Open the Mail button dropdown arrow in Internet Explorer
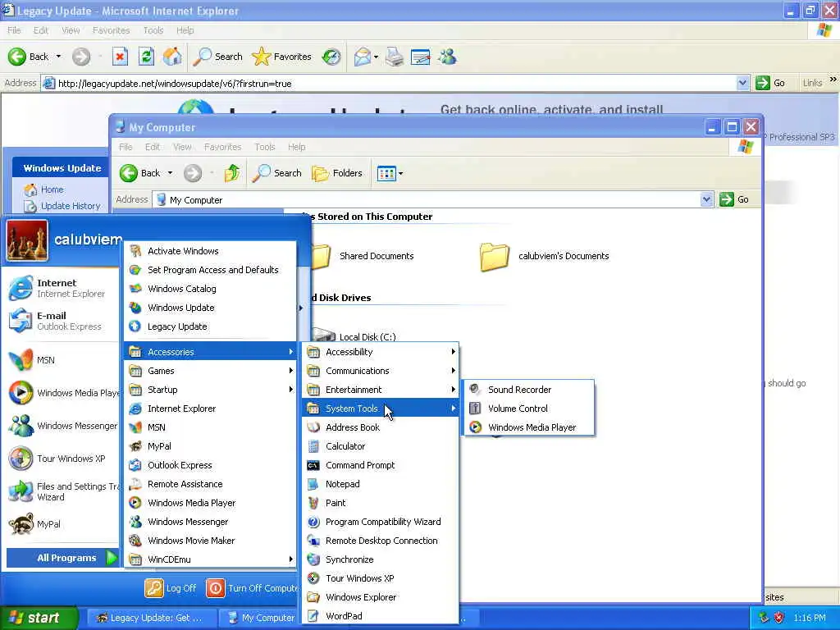Image resolution: width=840 pixels, height=630 pixels. point(376,57)
